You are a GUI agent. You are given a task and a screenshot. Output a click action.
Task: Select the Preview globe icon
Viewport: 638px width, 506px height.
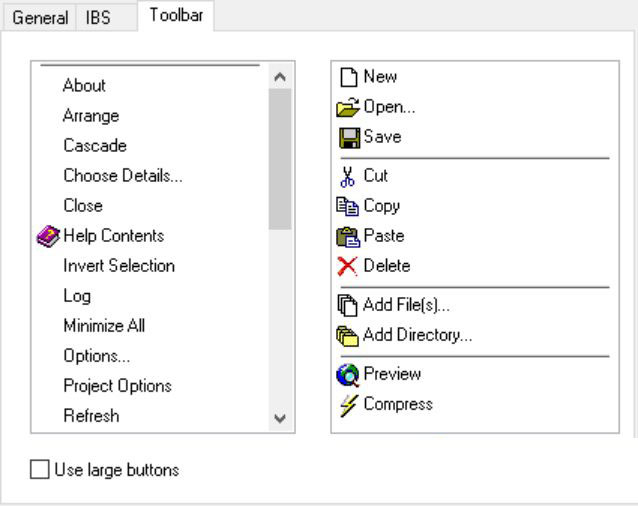click(348, 374)
